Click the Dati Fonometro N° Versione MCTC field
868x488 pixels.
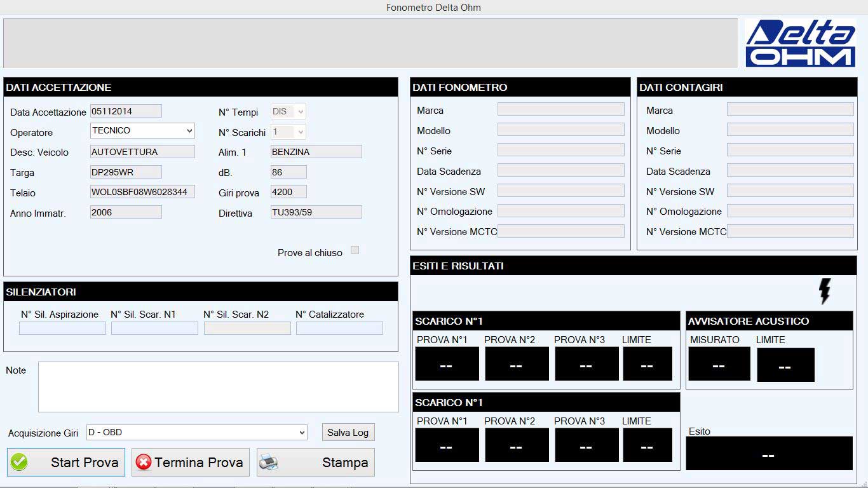coord(561,231)
